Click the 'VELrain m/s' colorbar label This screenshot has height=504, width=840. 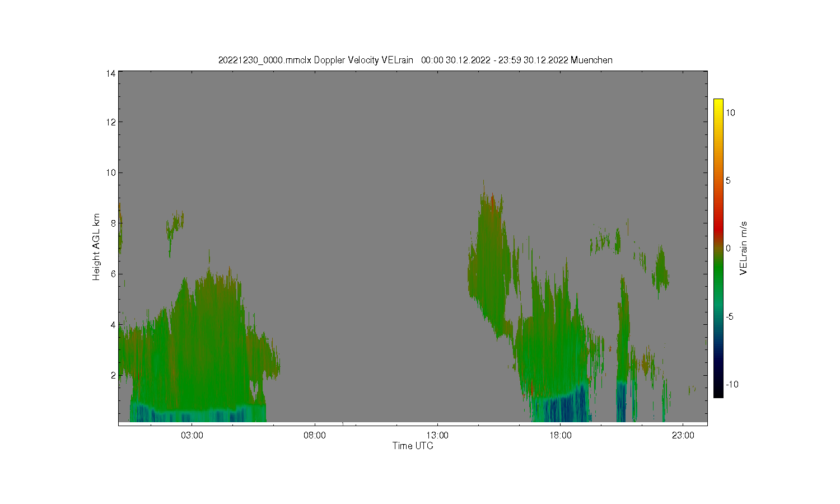[744, 248]
